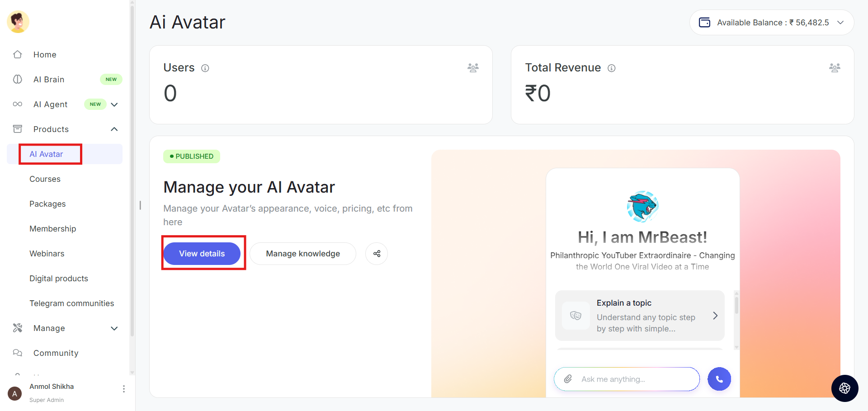
Task: Open the help widget in bottom corner
Action: point(844,388)
